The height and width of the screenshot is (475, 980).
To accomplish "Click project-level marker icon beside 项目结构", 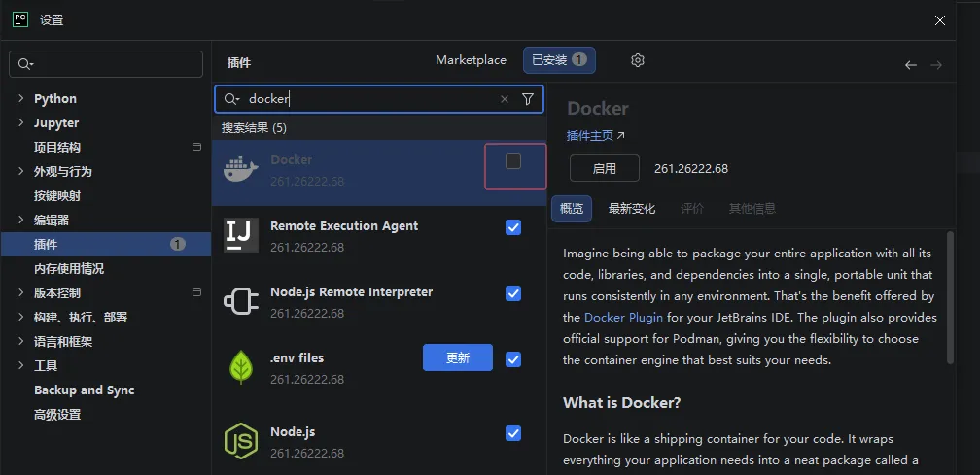I will pos(196,148).
